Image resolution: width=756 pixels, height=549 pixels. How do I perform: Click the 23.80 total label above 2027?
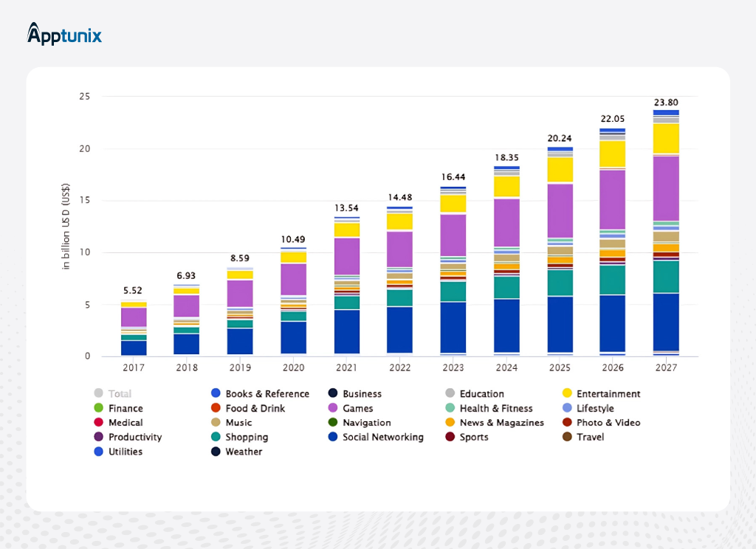665,103
